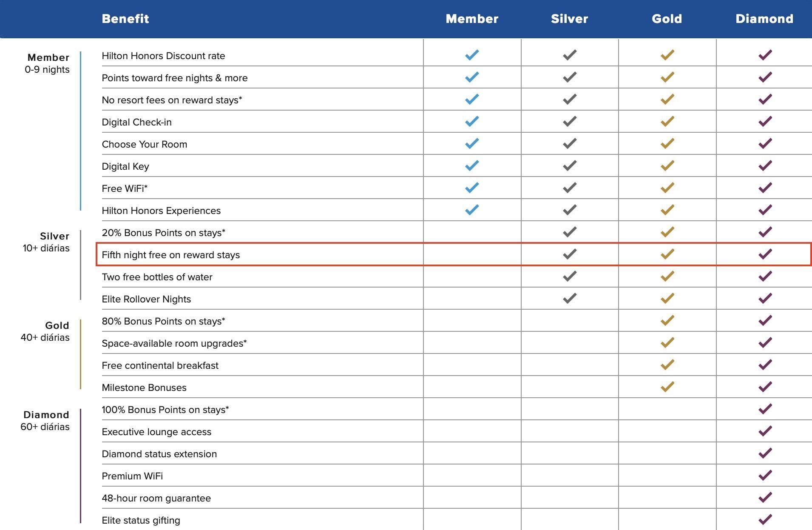Click Member checkmark for Choose Your Room
The height and width of the screenshot is (530, 812).
(472, 143)
